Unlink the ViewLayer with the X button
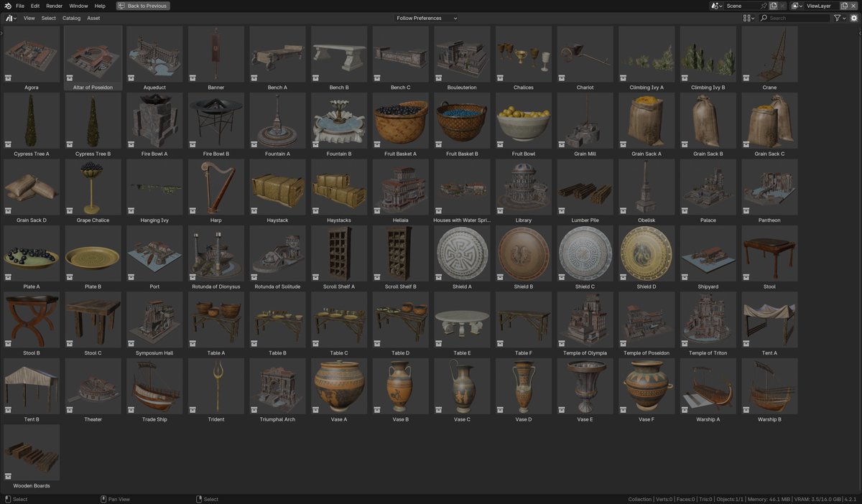862x504 pixels. (853, 5)
